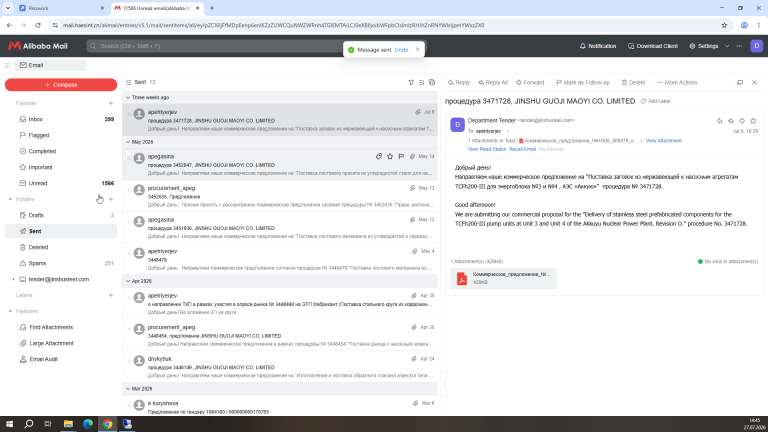Screen dimensions: 768x432
Task: Open Settings gear
Action: tap(703, 46)
